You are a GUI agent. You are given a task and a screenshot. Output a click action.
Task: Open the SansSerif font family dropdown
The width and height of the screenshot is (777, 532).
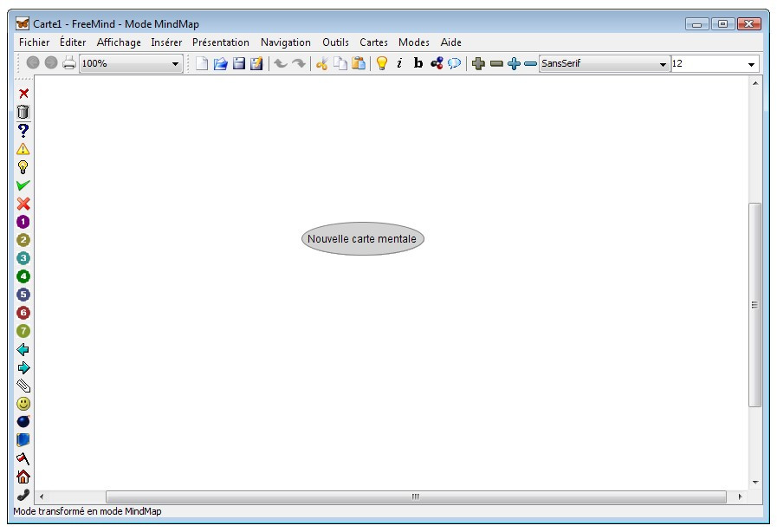coord(662,63)
